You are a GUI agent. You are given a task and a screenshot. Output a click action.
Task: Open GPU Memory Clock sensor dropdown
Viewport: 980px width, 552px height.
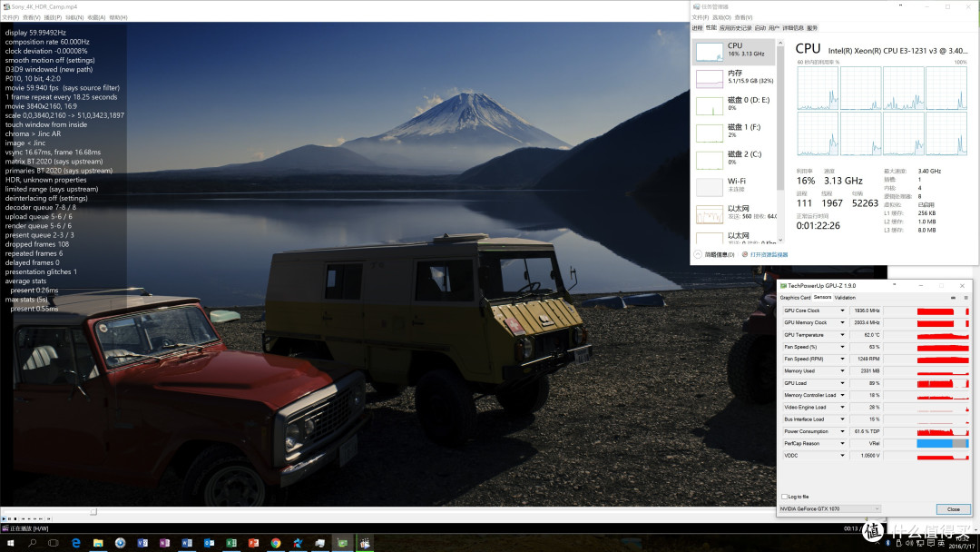pos(842,322)
